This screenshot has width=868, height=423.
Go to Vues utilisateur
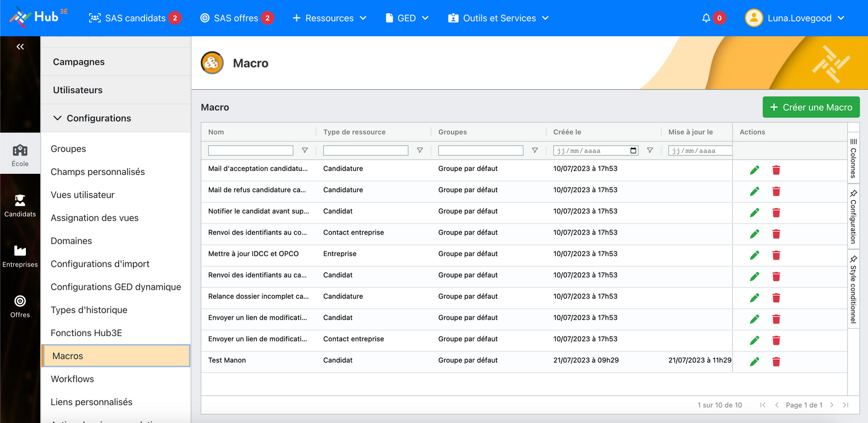tap(83, 195)
